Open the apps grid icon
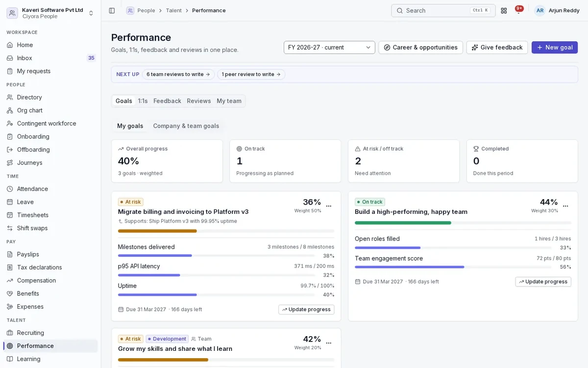 click(x=504, y=10)
